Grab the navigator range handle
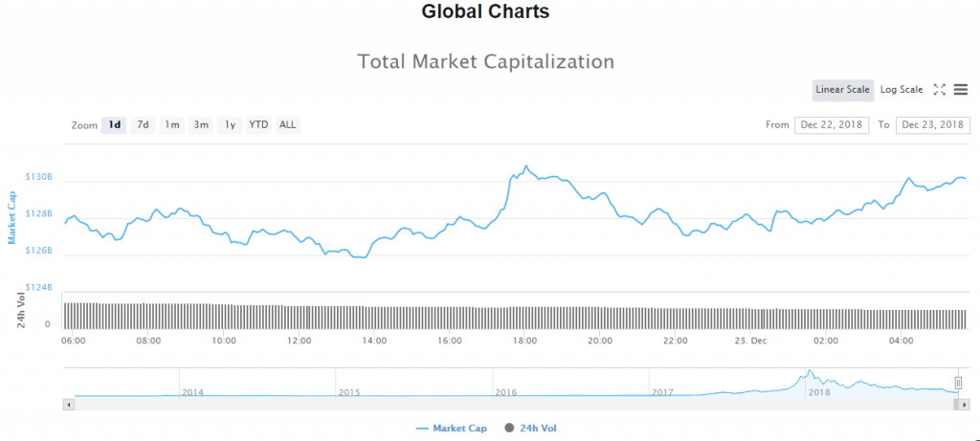The image size is (980, 441). point(958,383)
